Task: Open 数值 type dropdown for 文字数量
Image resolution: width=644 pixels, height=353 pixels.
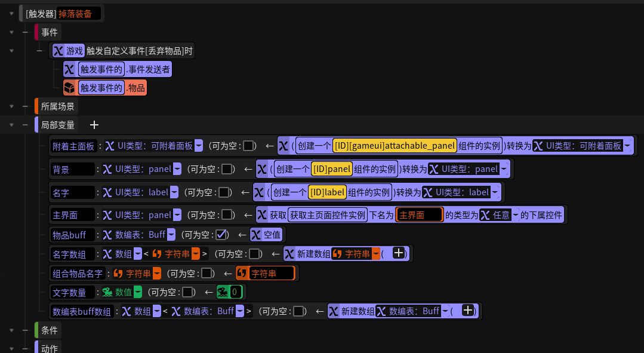Action: pos(138,292)
